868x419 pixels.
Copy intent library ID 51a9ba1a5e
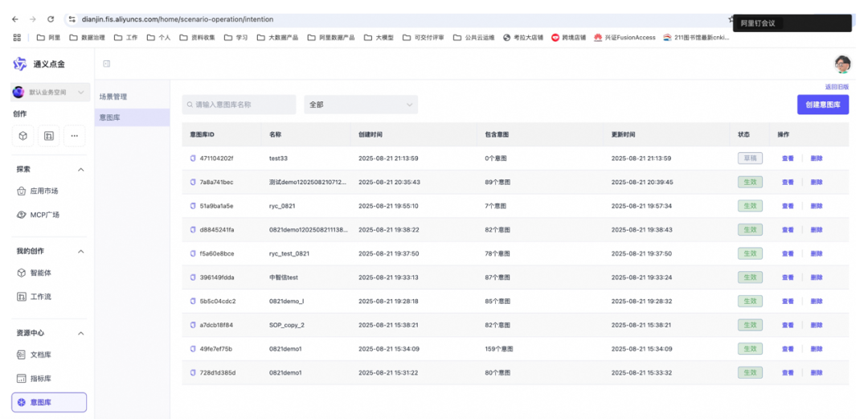[x=193, y=206]
